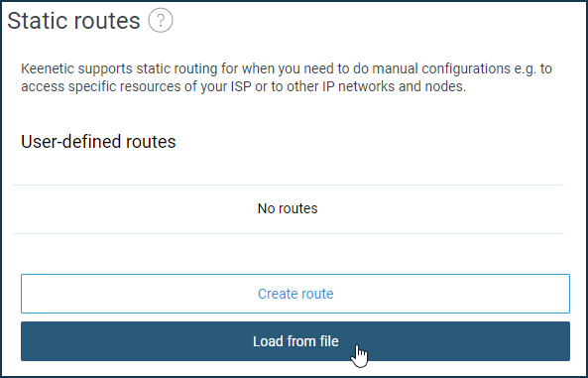The image size is (588, 378).
Task: Click the User-defined routes section heading
Action: pos(98,142)
